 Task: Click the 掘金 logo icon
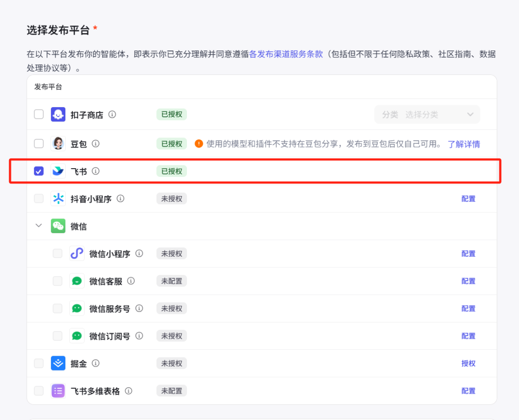[58, 363]
